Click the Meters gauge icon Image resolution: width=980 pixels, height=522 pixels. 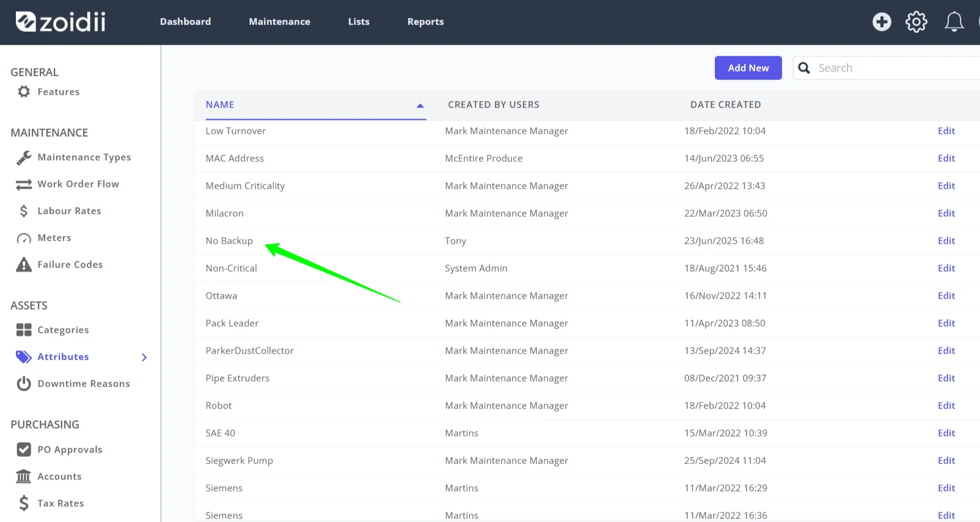[24, 238]
